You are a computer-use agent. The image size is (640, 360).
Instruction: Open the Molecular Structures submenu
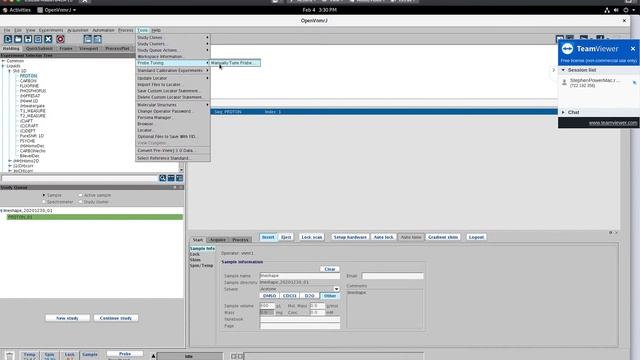[173, 105]
